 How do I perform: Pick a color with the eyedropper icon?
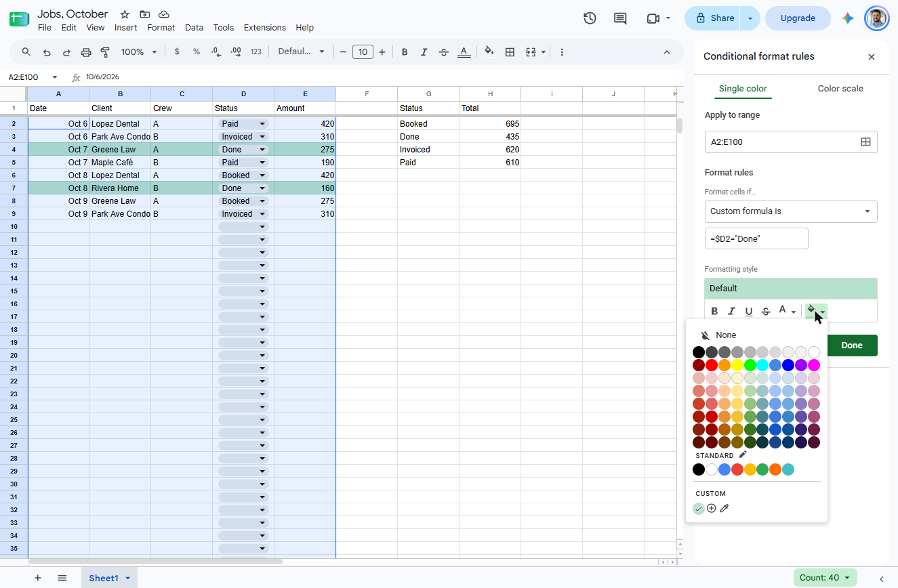click(724, 508)
